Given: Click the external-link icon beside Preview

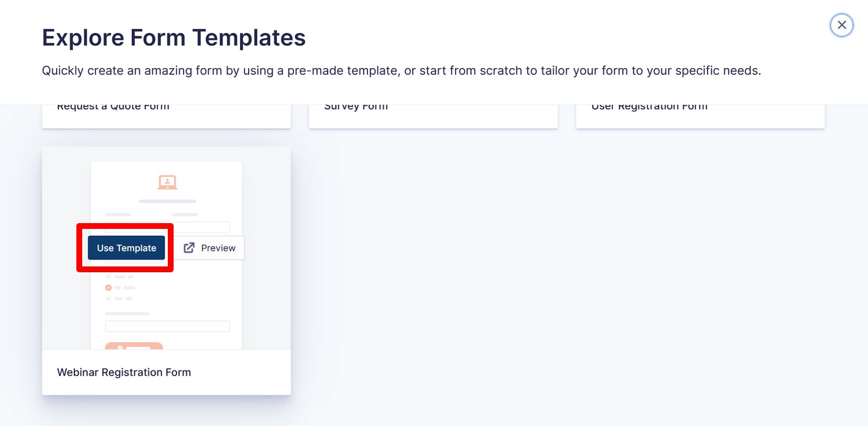Looking at the screenshot, I should click(x=189, y=248).
